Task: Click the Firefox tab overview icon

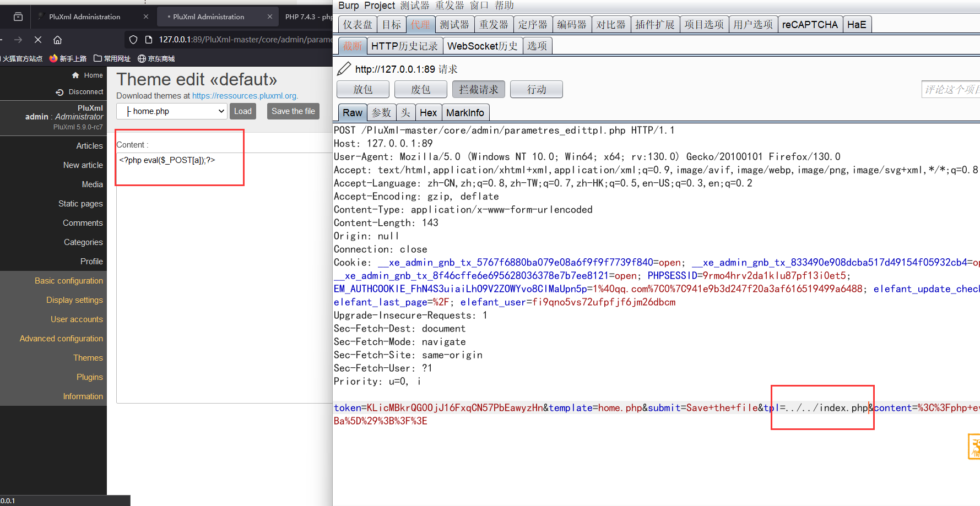Action: [x=18, y=17]
